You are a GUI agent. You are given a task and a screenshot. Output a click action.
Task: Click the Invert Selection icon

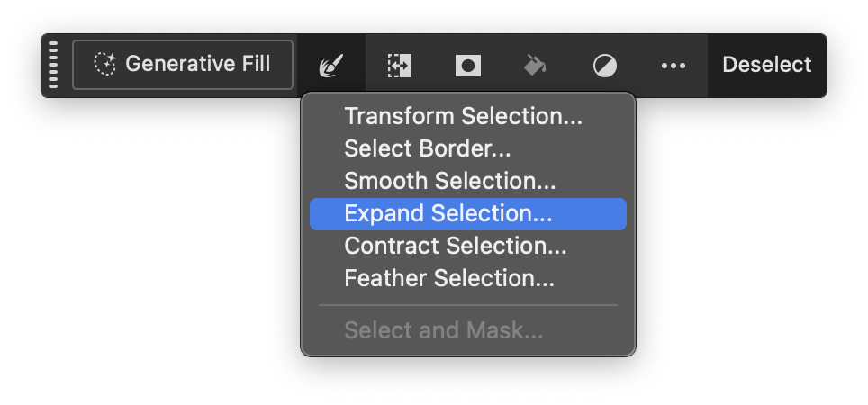399,66
